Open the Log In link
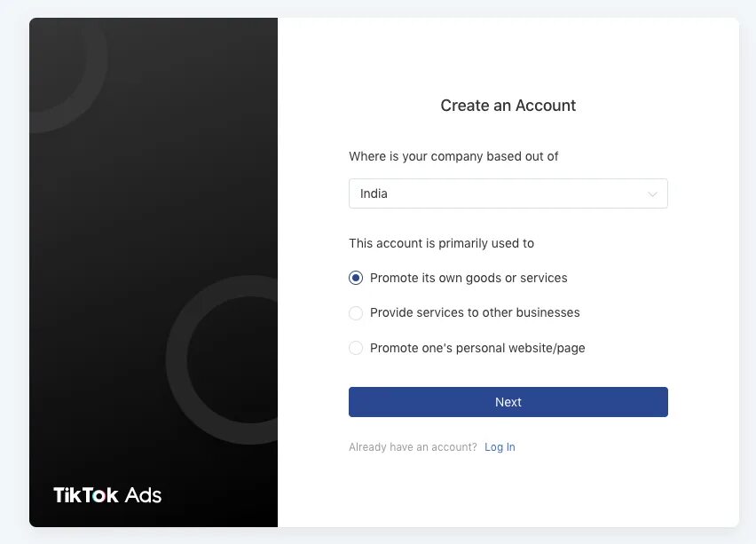Viewport: 756px width, 544px height. (500, 447)
